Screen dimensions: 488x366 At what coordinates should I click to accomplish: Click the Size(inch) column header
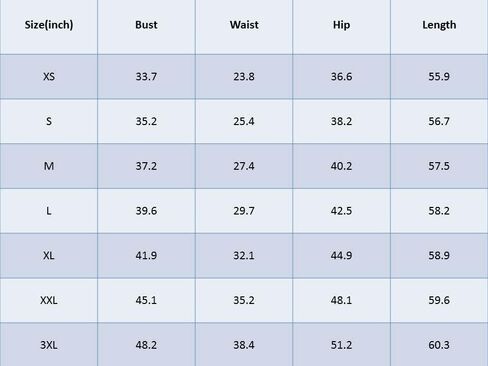coord(49,25)
